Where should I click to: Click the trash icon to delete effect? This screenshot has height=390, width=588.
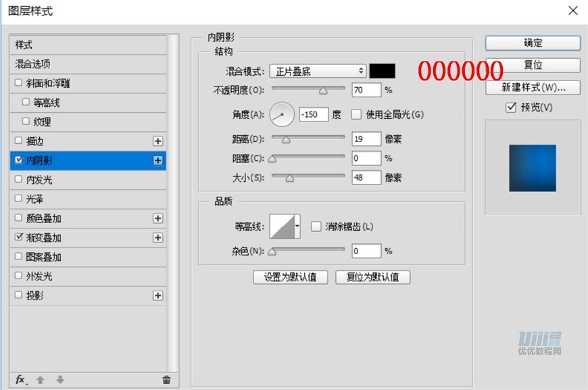point(166,380)
